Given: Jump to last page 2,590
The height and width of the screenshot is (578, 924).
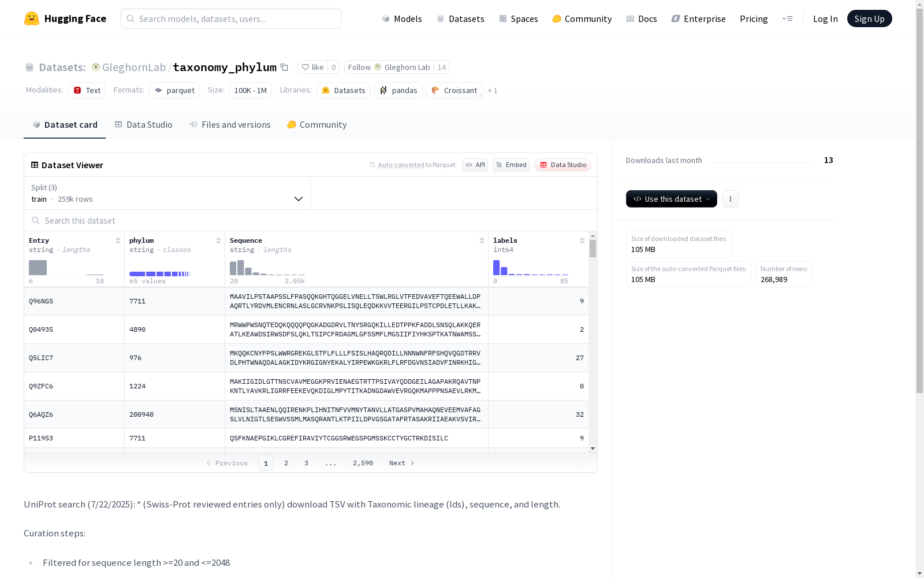Looking at the screenshot, I should pos(363,463).
